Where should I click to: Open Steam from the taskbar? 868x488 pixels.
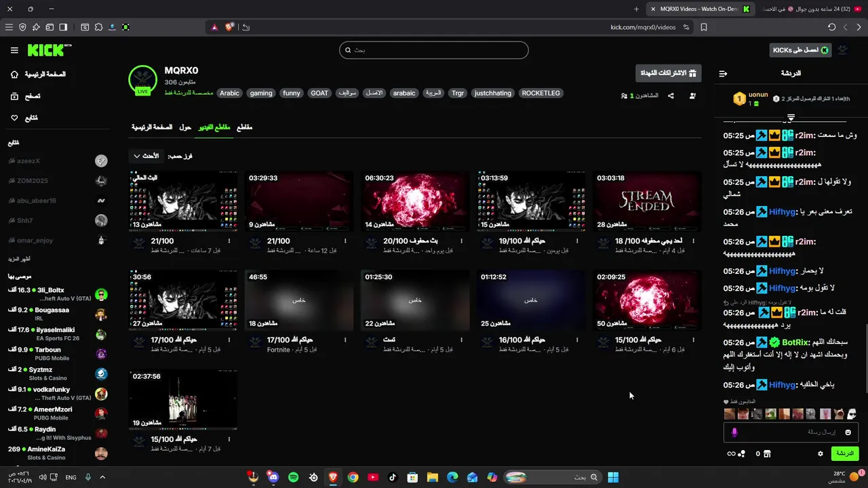[313, 477]
